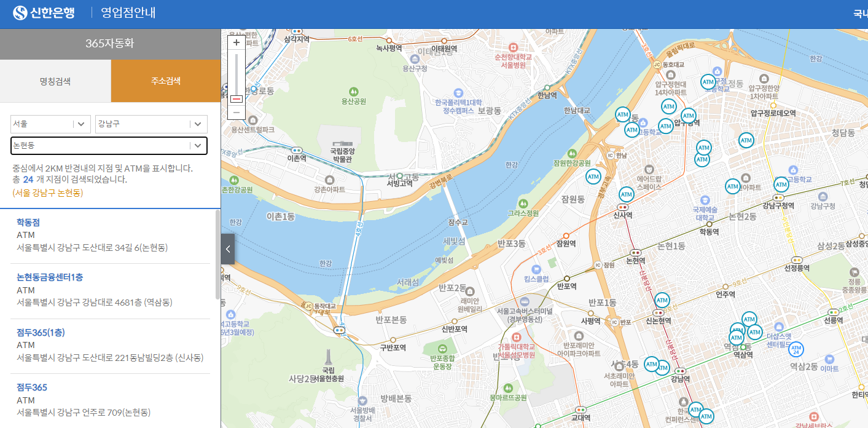
Task: Adjust the map zoom slider handle
Action: pyautogui.click(x=237, y=99)
